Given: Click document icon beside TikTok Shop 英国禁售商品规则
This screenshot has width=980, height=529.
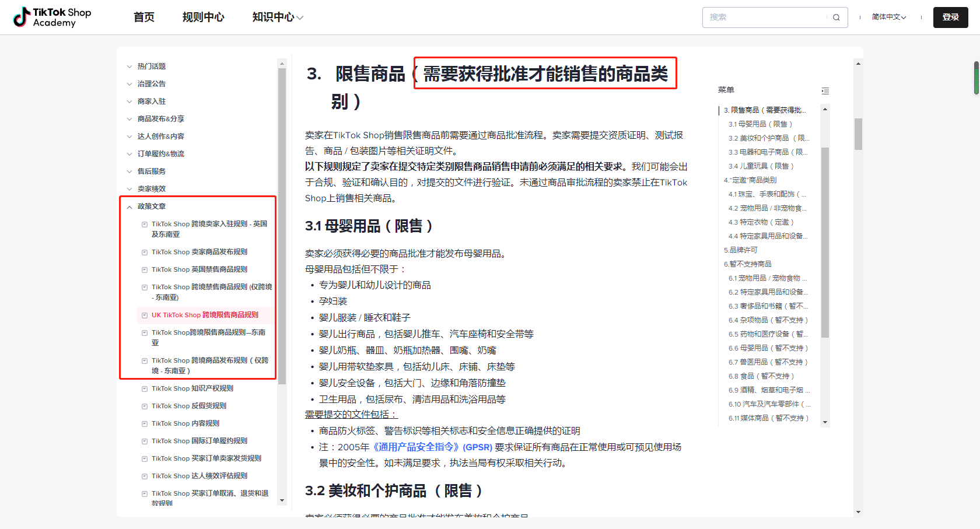Looking at the screenshot, I should [145, 270].
